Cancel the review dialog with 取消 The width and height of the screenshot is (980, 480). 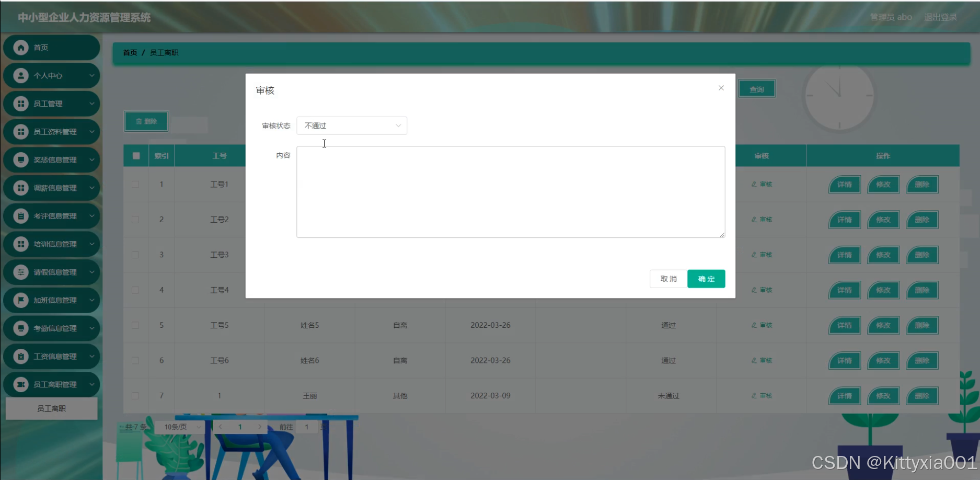coord(668,279)
